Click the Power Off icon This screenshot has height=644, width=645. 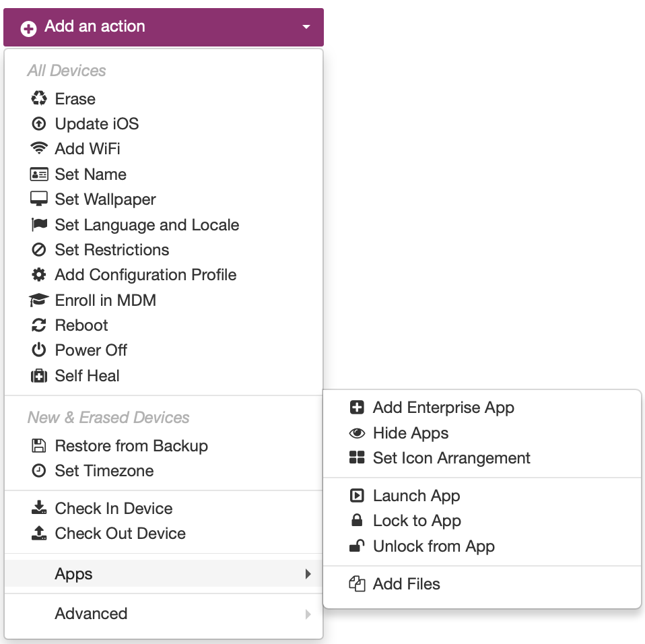tap(38, 350)
